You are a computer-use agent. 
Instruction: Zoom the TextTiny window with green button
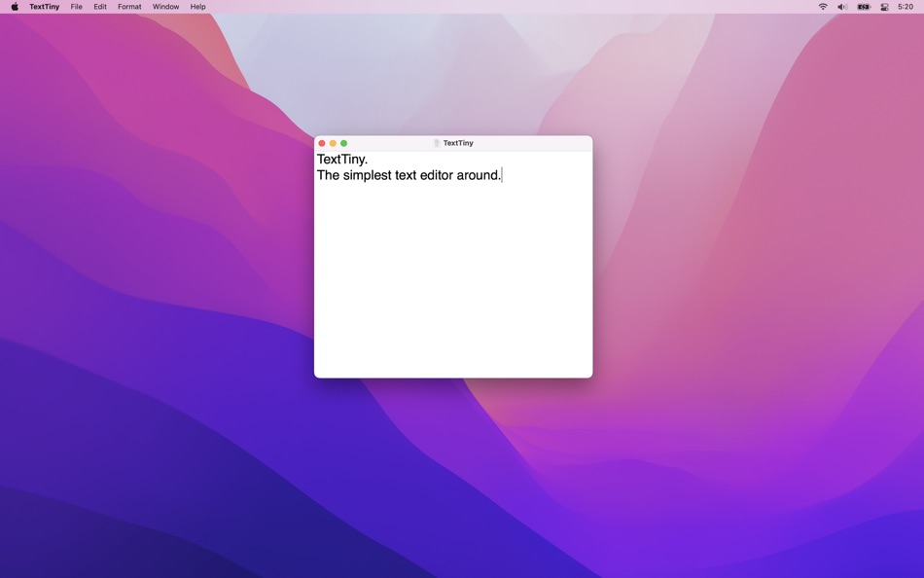[343, 143]
